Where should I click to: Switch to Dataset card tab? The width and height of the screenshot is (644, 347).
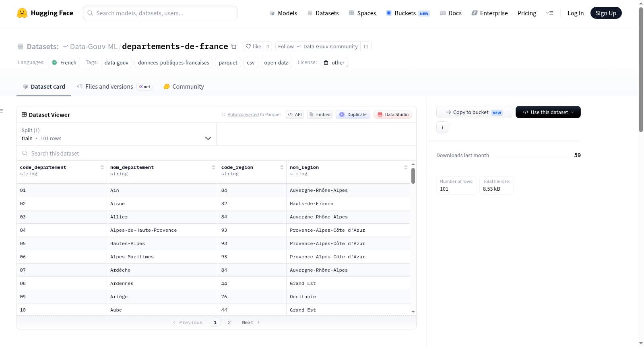point(43,86)
